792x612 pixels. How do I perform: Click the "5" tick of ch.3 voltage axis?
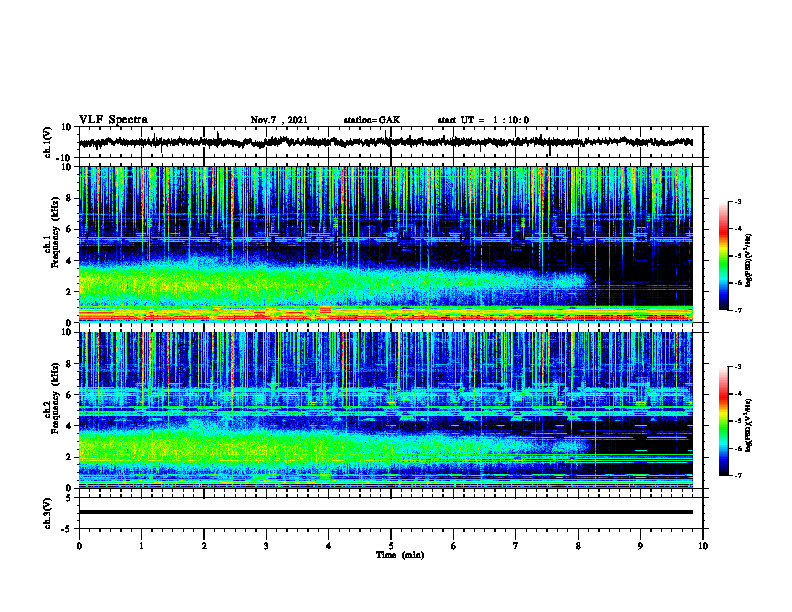70,498
